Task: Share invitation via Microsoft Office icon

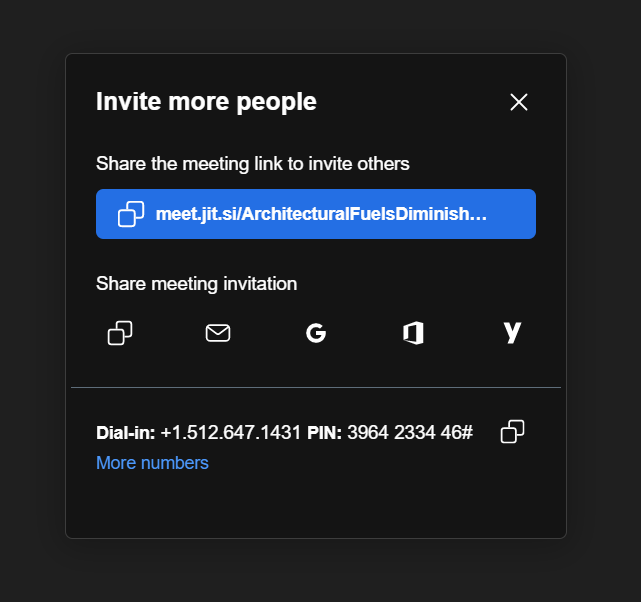Action: tap(413, 333)
